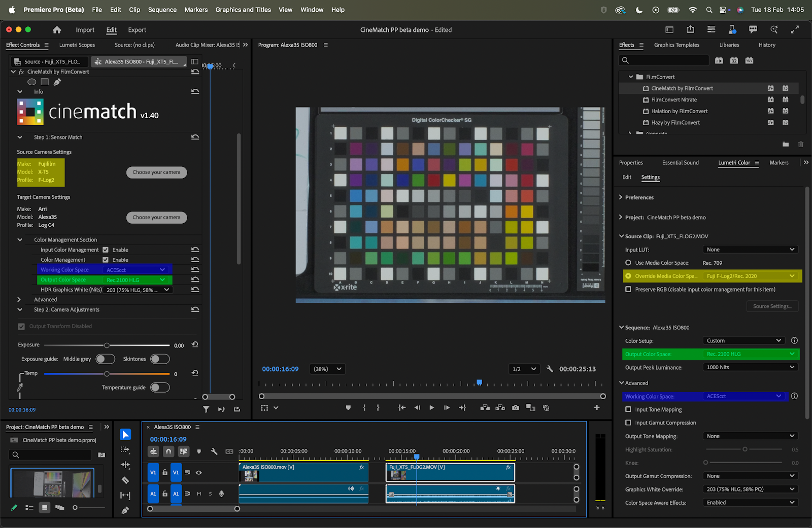Click the Export workspace button
This screenshot has height=528, width=812.
pyautogui.click(x=137, y=30)
